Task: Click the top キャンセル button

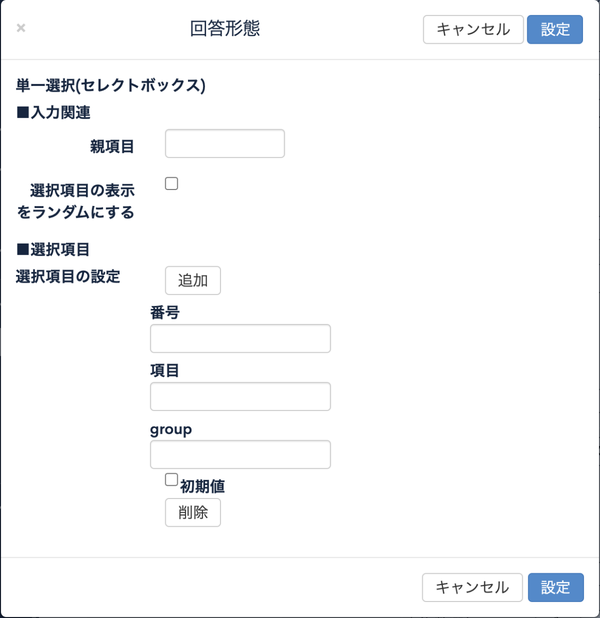Action: (x=473, y=30)
